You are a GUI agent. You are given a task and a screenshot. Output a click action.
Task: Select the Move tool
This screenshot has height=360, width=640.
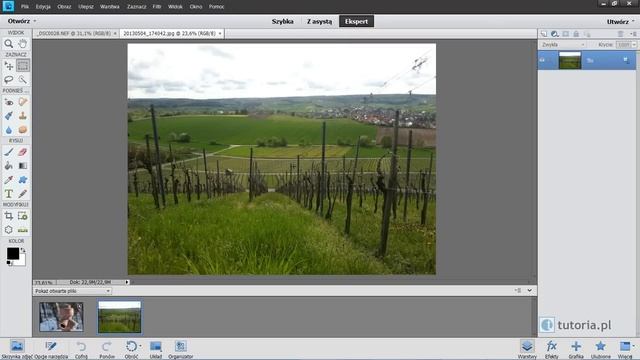tap(9, 66)
